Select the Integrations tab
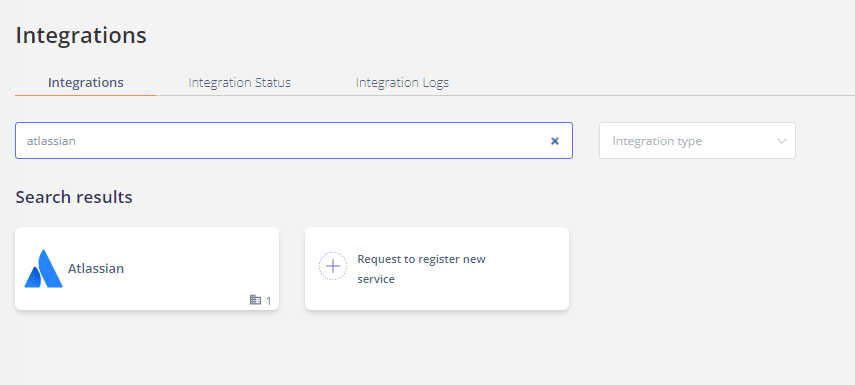The height and width of the screenshot is (385, 855). pyautogui.click(x=86, y=82)
